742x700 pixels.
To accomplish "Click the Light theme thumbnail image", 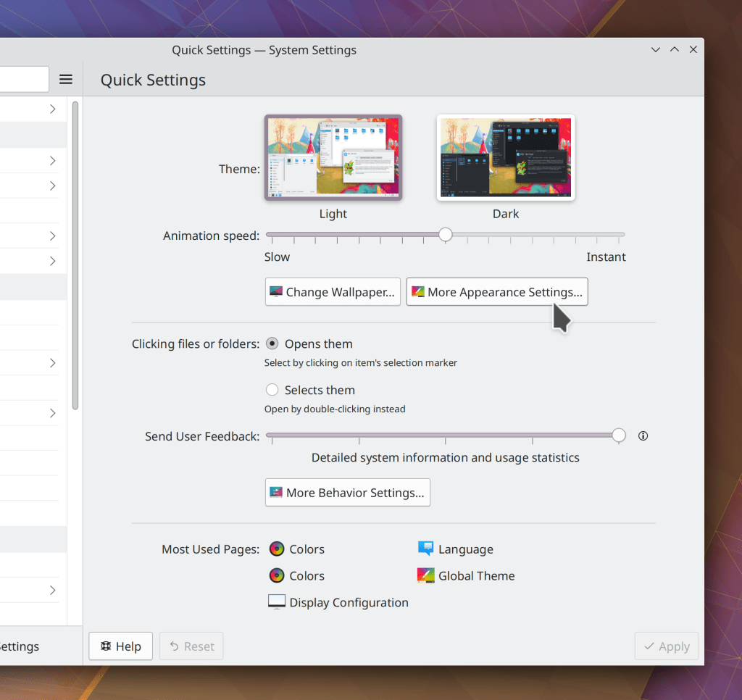I will point(333,157).
